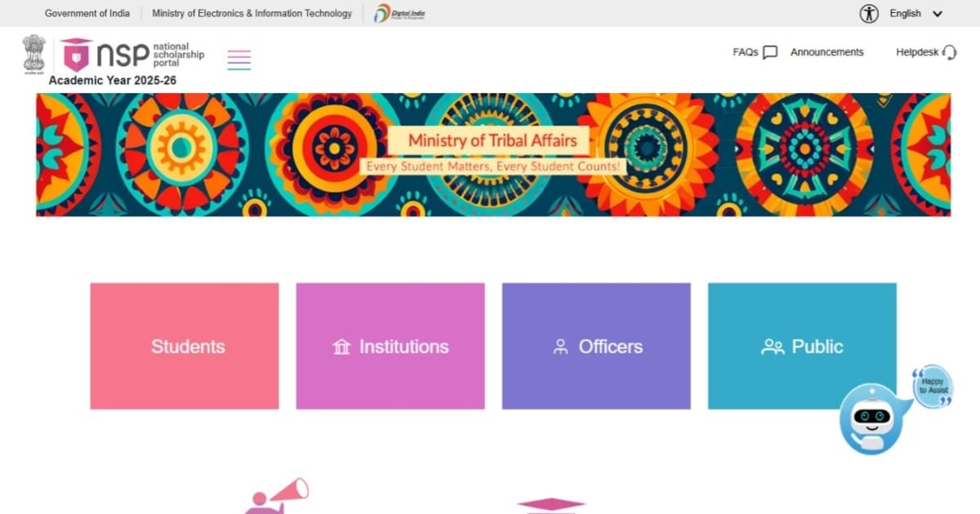Viewport: 980px width, 514px height.
Task: Expand the English language dropdown
Action: [x=916, y=13]
